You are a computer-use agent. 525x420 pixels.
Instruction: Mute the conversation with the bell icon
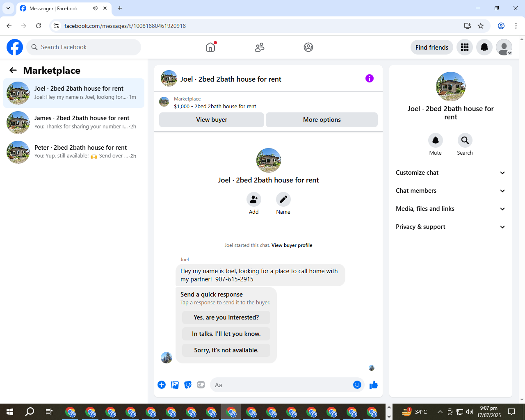[x=436, y=140]
